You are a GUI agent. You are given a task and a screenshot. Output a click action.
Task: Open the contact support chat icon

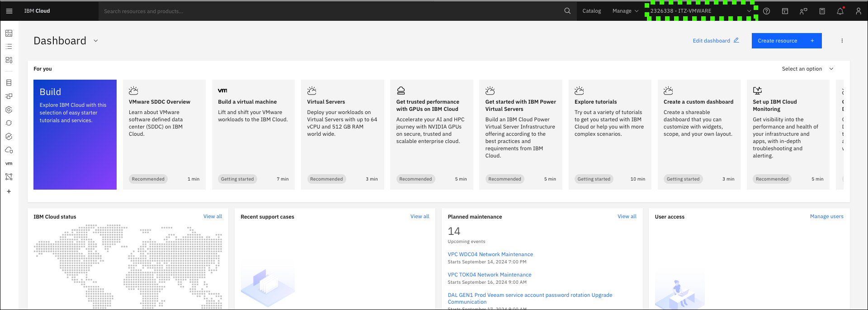803,11
